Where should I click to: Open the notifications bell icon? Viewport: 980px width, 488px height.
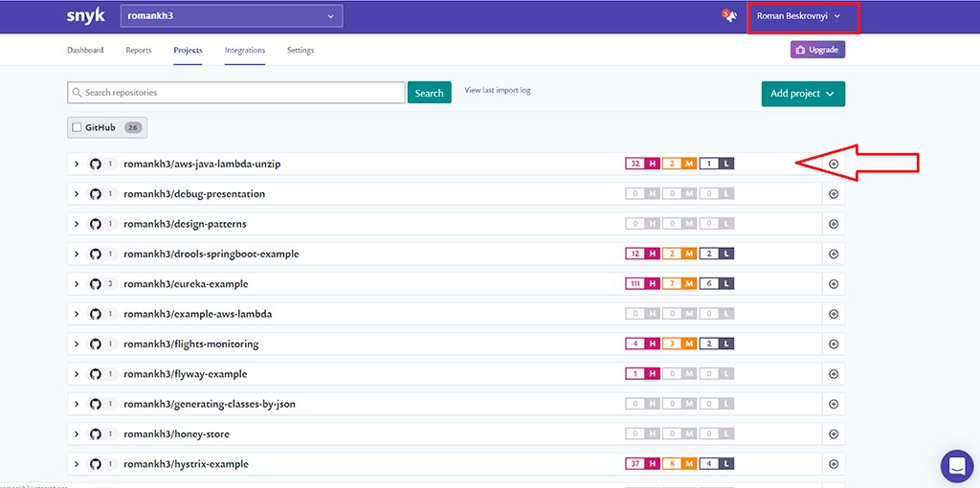point(729,16)
